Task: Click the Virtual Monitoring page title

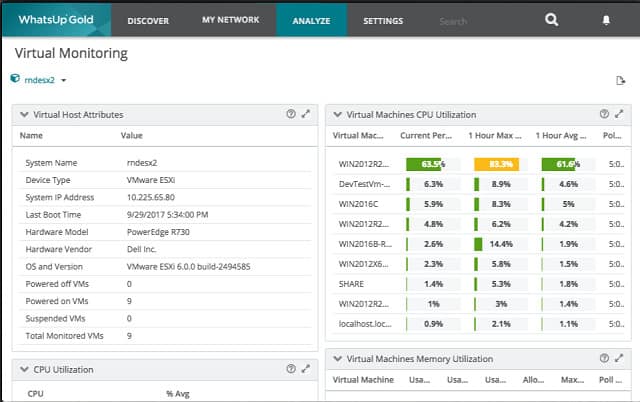Action: [71, 53]
